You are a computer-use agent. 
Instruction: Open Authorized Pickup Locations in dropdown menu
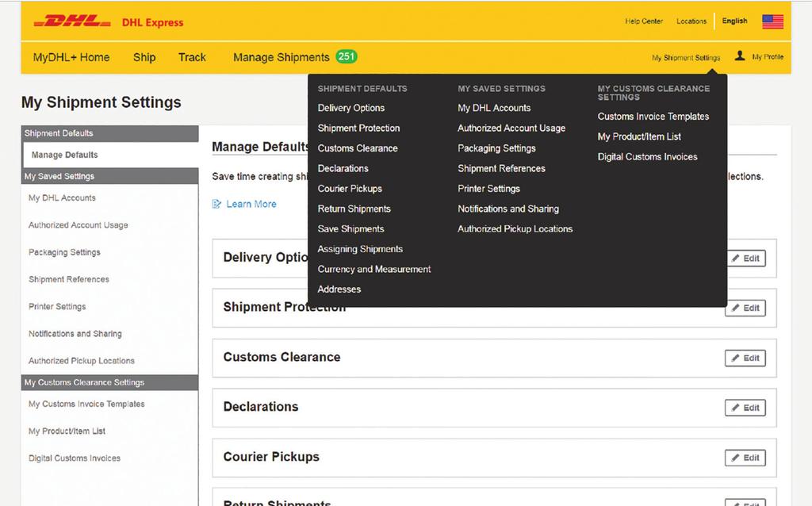(515, 229)
